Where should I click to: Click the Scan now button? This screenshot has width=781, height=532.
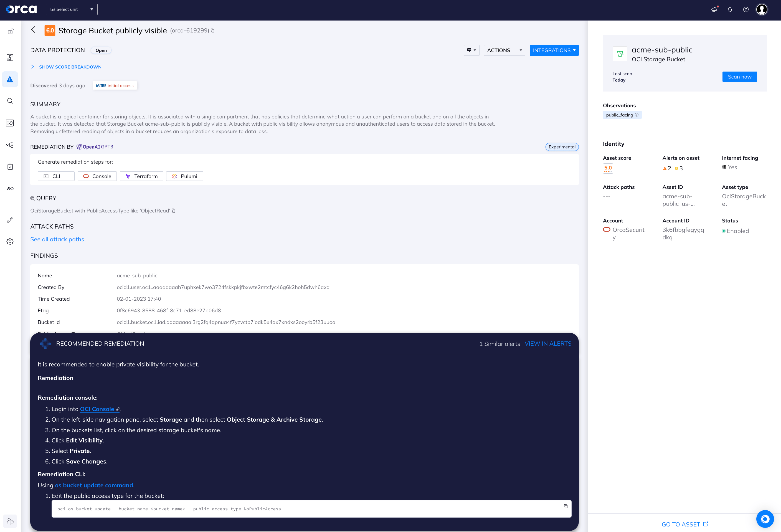pyautogui.click(x=739, y=77)
